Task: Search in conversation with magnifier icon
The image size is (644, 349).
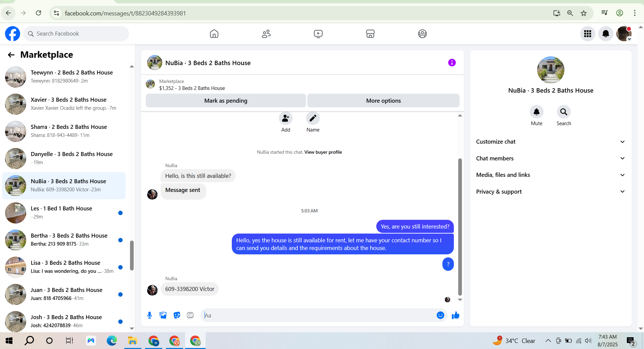Action: (x=564, y=112)
